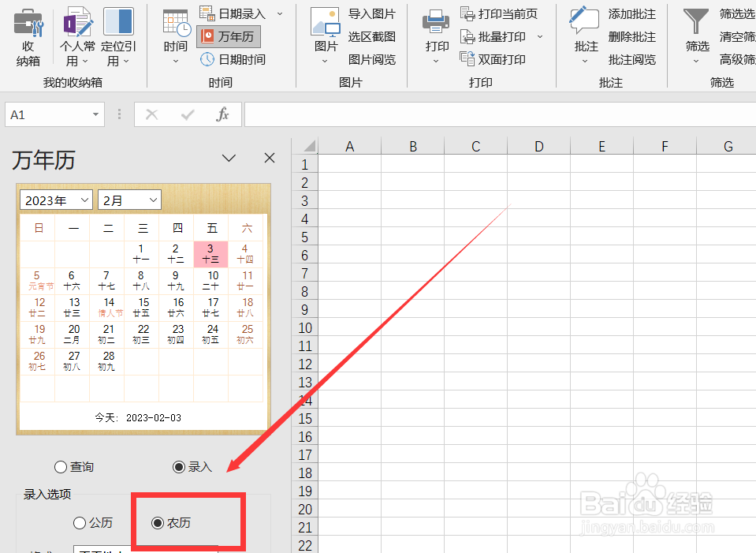The image size is (756, 553).
Task: Click 选区截图 in ribbon
Action: click(x=372, y=36)
